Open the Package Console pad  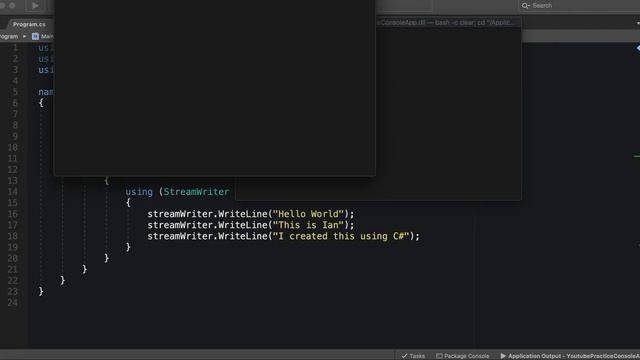point(462,356)
